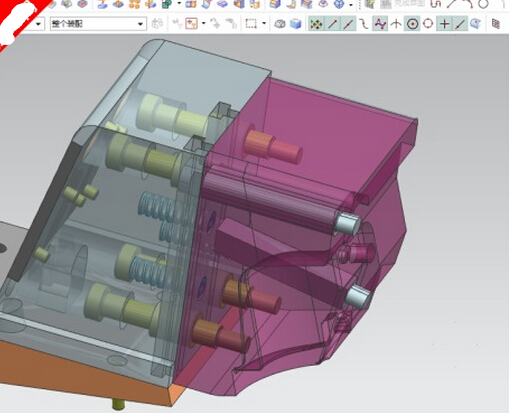Open dropdown arrow after green feature icon
Viewport: 510px width, 413px height.
point(179,4)
